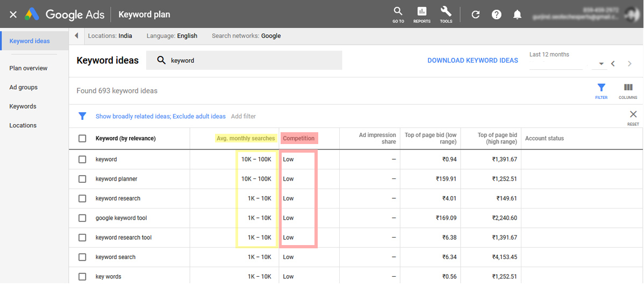Open the help question mark icon

pyautogui.click(x=497, y=15)
